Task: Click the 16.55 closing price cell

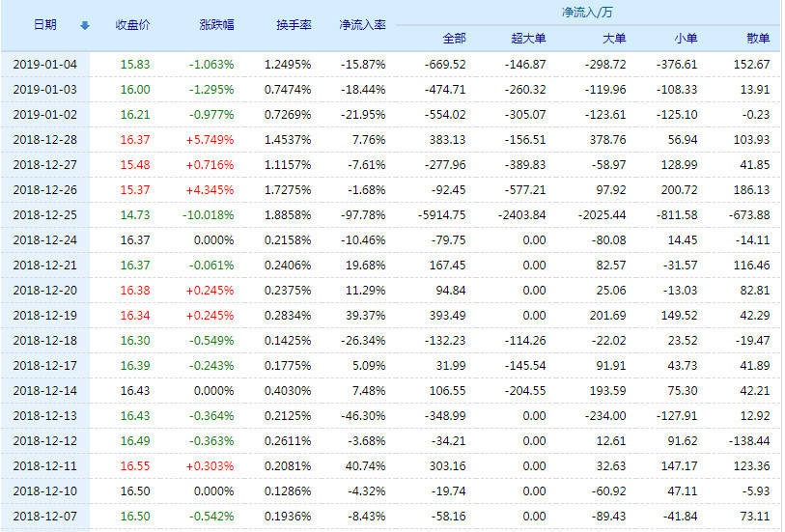Action: click(134, 465)
